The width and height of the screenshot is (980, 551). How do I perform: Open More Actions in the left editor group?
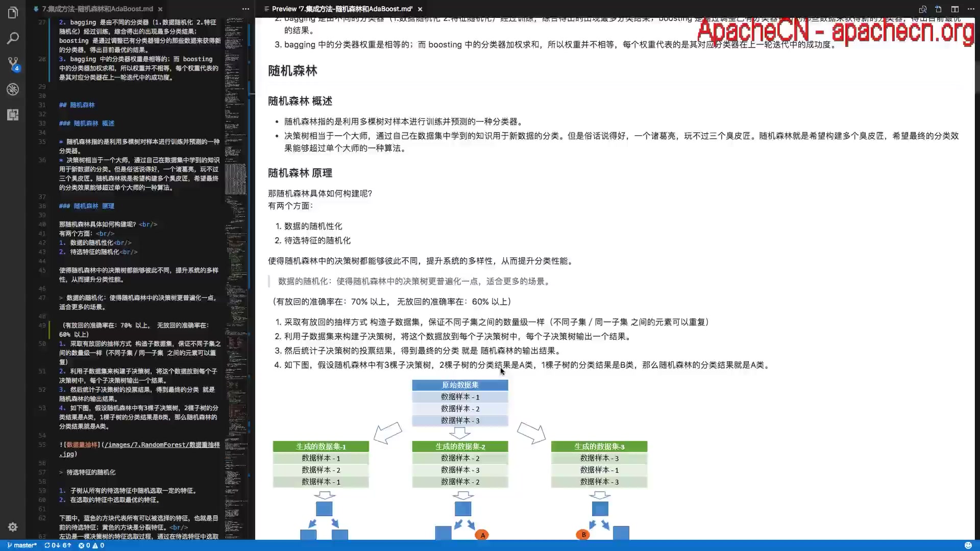(x=246, y=9)
